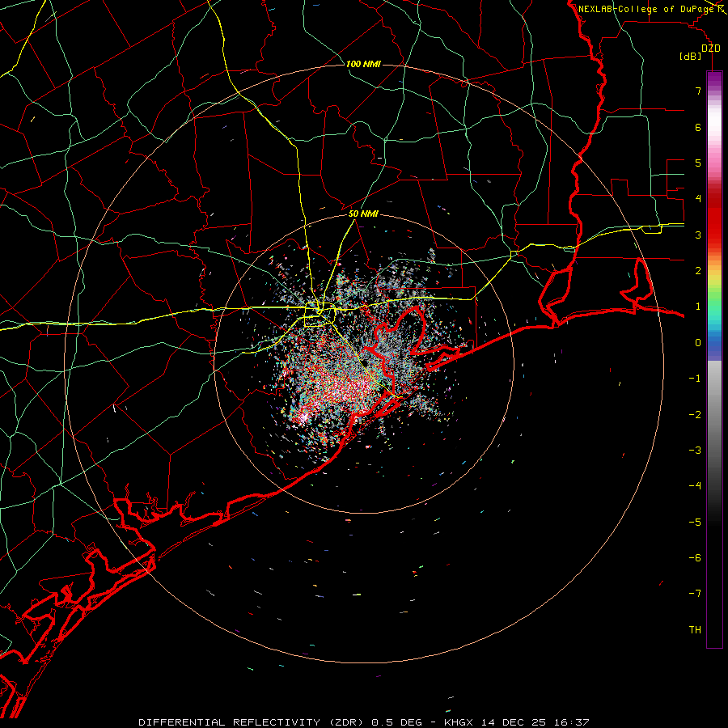Click the "5" tick label on the scale
This screenshot has height=728, width=728.
pyautogui.click(x=698, y=163)
